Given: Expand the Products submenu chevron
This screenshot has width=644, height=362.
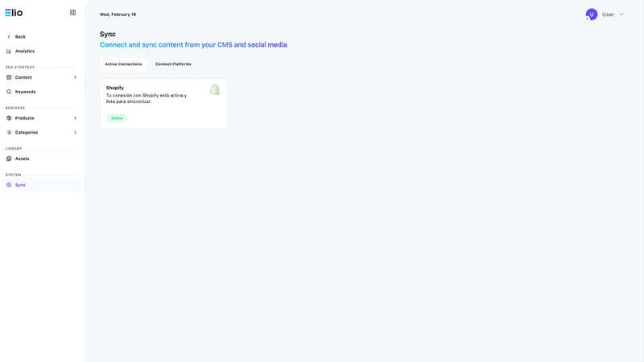Looking at the screenshot, I should (75, 117).
